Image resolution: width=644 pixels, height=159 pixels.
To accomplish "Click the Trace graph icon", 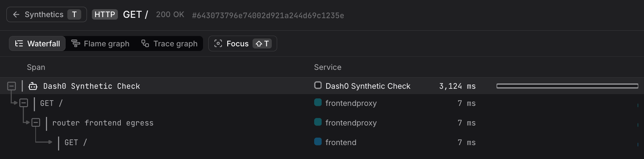I will [145, 43].
